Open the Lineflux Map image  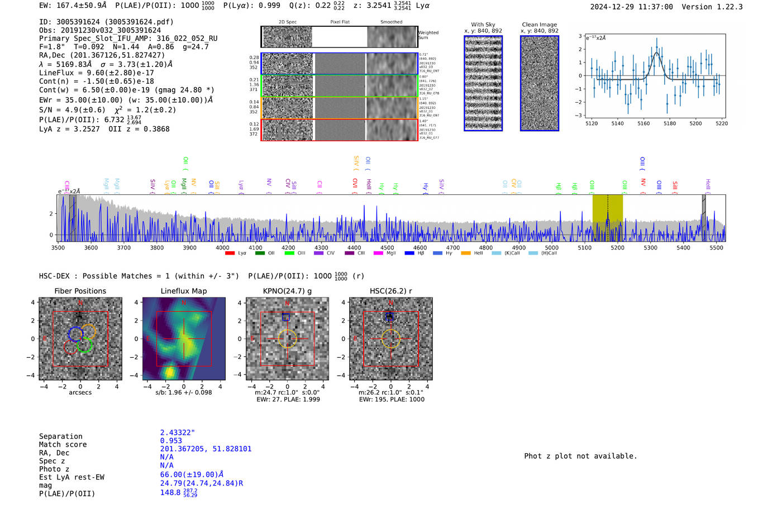point(184,339)
